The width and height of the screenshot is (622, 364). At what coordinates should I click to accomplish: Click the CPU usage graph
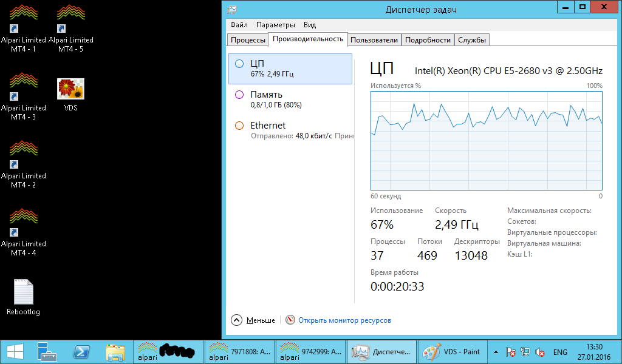pos(487,141)
